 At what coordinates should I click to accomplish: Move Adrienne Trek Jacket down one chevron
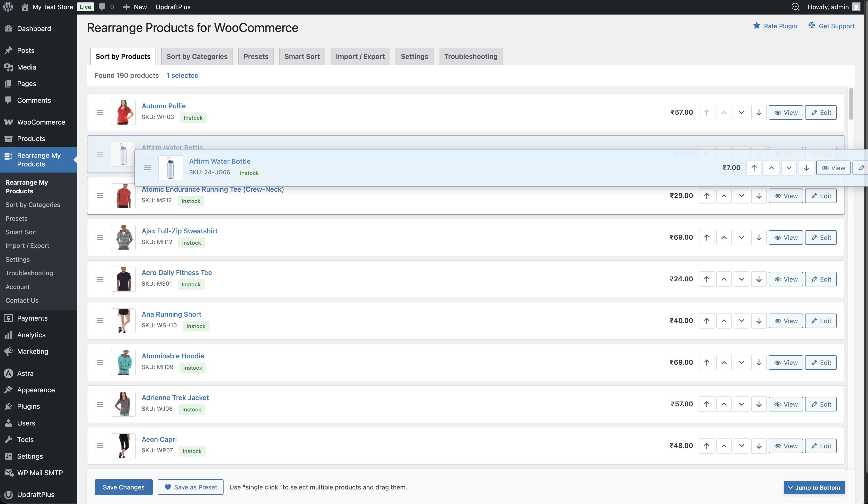(x=741, y=404)
